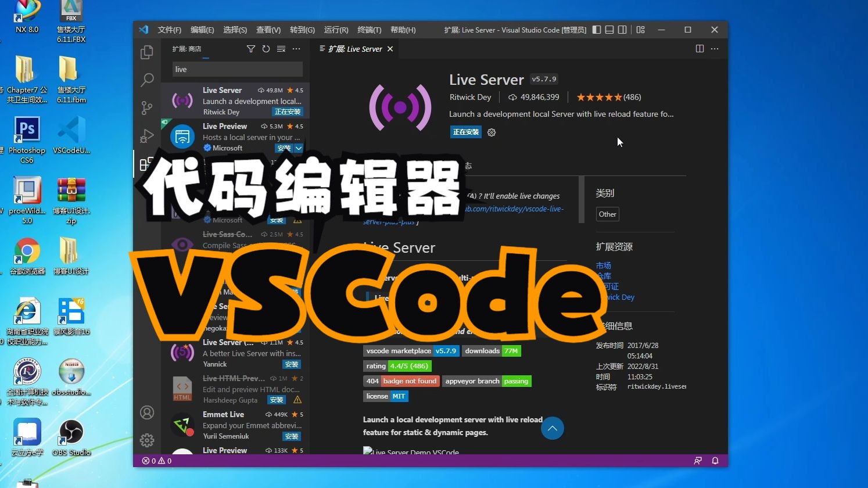Click the star rating (486) on the detail page
The height and width of the screenshot is (488, 868).
pyautogui.click(x=609, y=97)
